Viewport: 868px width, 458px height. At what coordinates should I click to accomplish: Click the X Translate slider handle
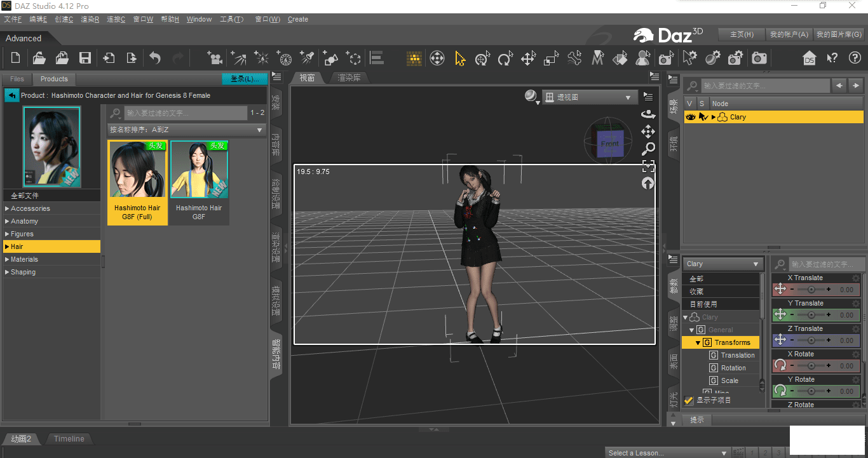pyautogui.click(x=811, y=289)
